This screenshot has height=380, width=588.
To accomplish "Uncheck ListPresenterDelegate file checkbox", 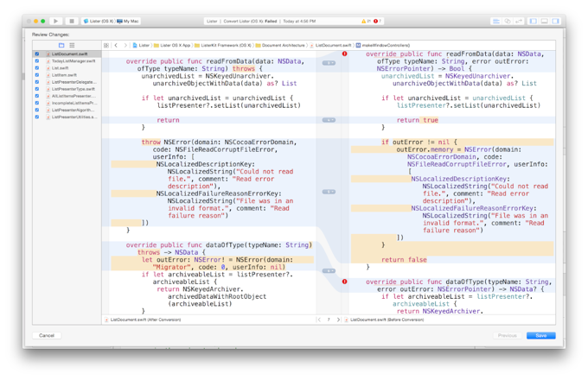I will pyautogui.click(x=36, y=82).
